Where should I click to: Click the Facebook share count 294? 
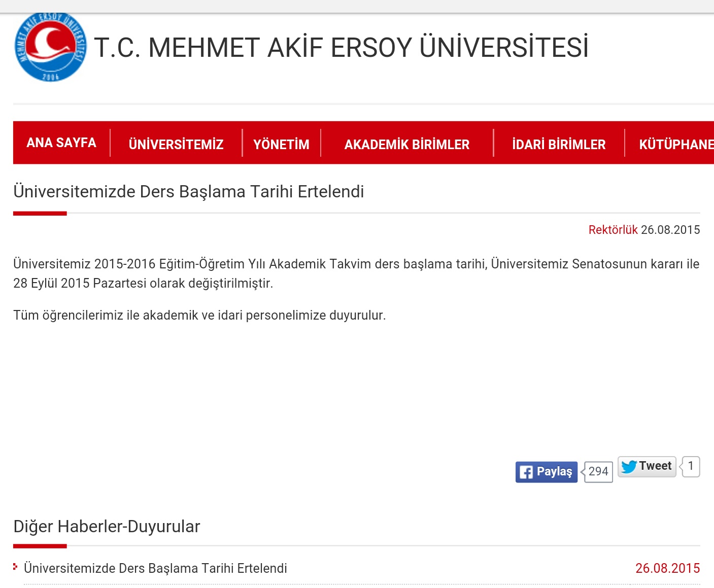[x=598, y=472]
